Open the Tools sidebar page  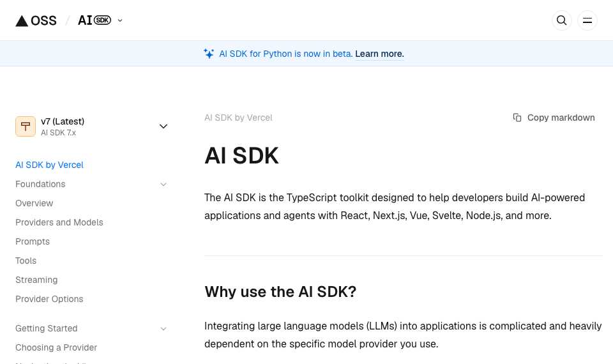click(x=26, y=261)
